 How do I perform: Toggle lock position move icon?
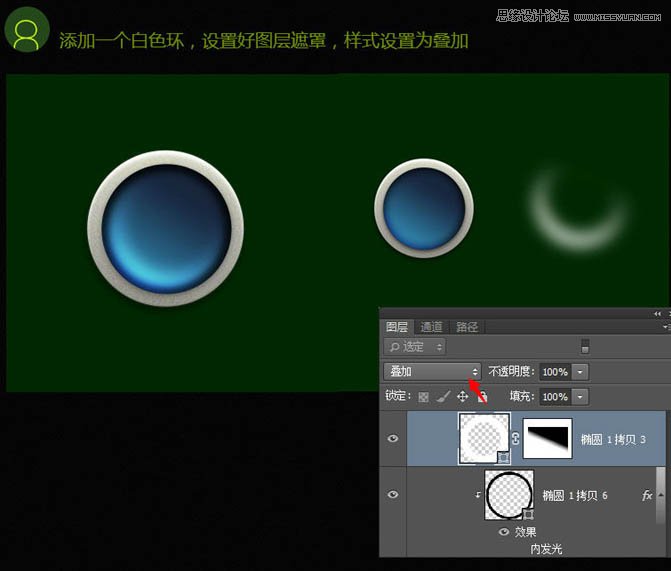tap(463, 397)
